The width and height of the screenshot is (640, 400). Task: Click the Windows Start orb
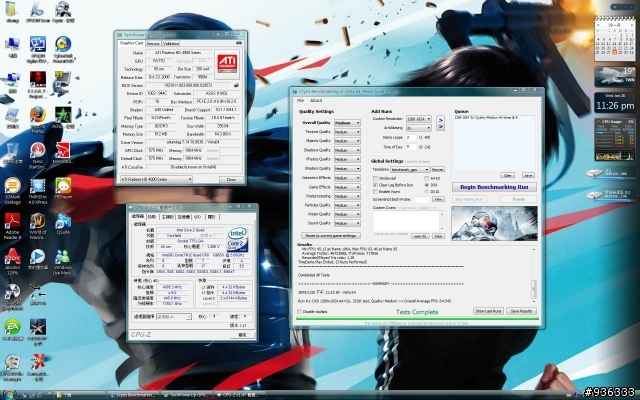pyautogui.click(x=9, y=394)
